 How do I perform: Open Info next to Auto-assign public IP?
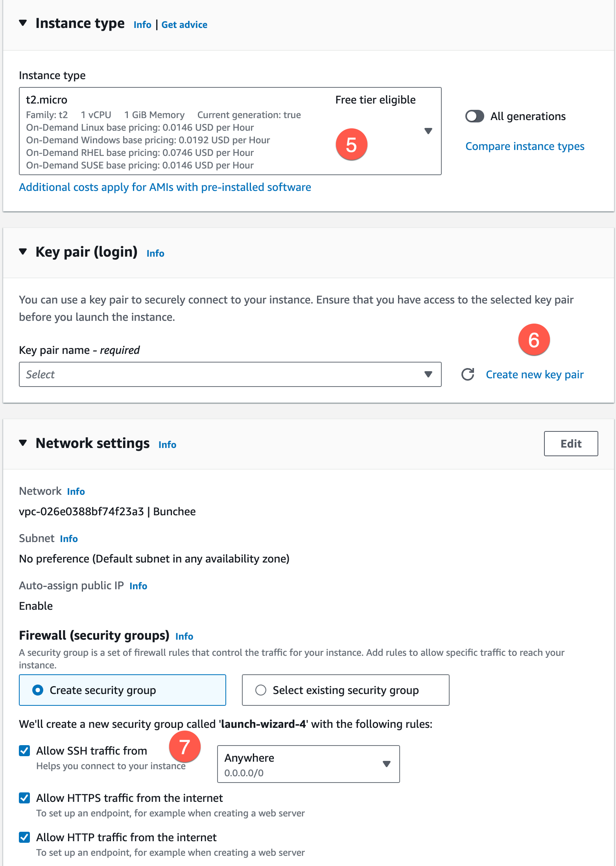138,586
